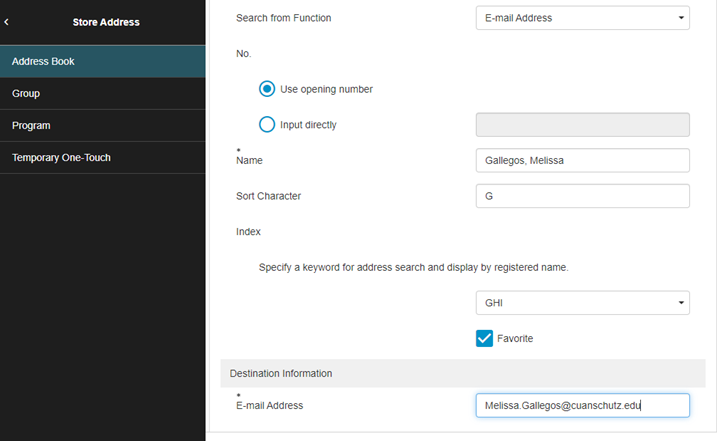Expand the Search from Function dropdown

[582, 18]
